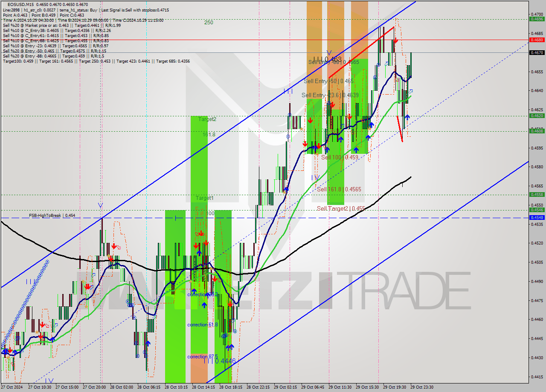Screen dimensions: 546x392
Task: Select the 0.4490 price axis tick
Action: pos(537,281)
